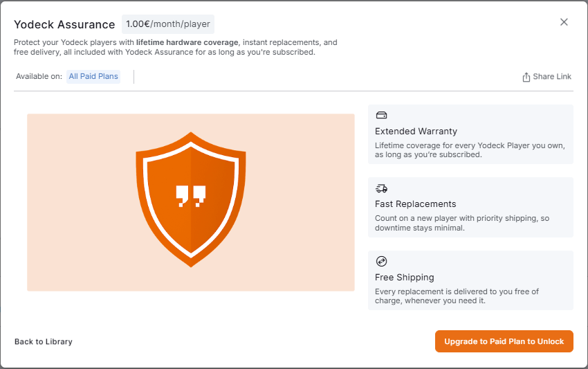Click the Free Shipping circular icon
Screen dimensions: 588x369
[381, 261]
